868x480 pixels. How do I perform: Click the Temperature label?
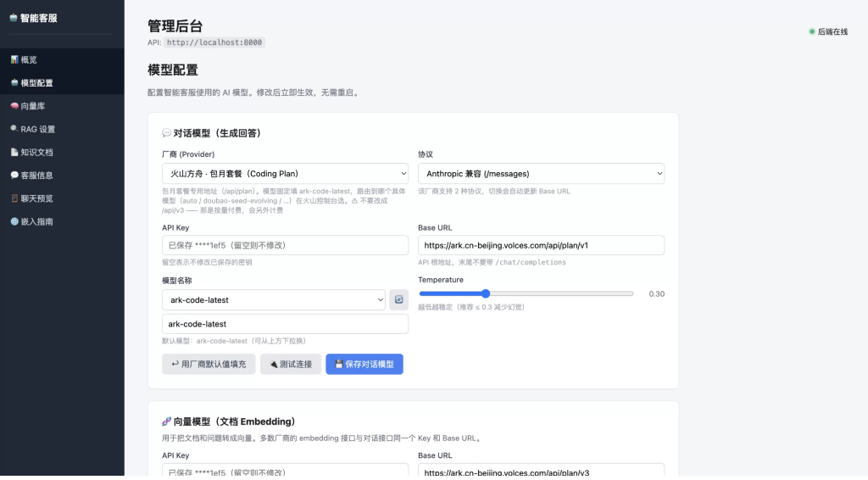click(441, 280)
